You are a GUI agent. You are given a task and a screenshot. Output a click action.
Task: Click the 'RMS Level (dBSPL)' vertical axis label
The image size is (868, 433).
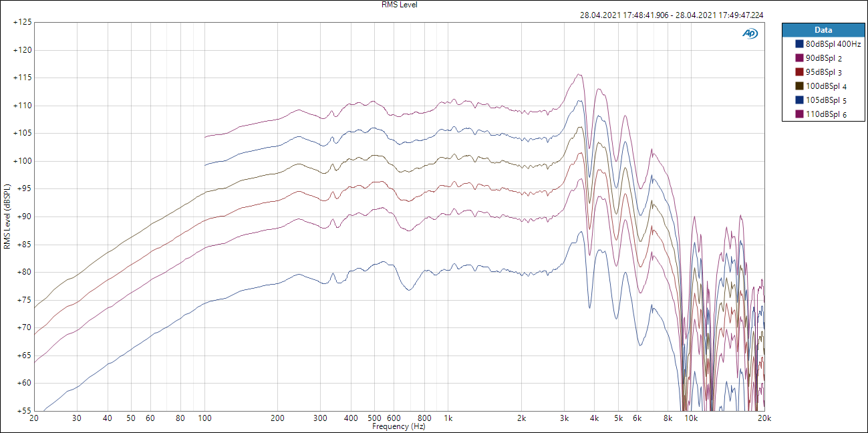tap(7, 216)
